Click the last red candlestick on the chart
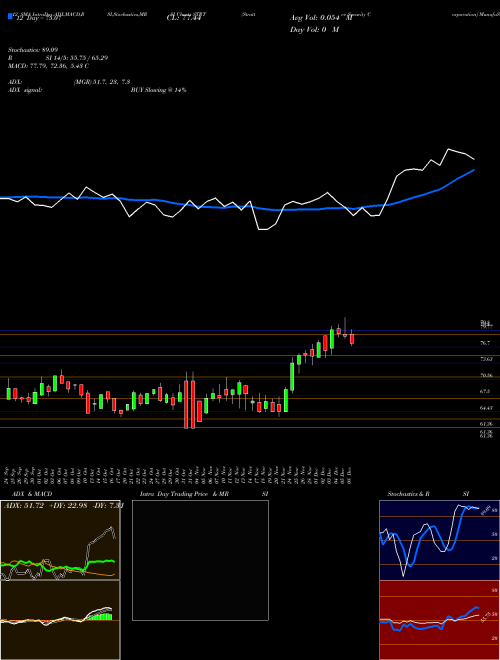The image size is (500, 660). [352, 339]
